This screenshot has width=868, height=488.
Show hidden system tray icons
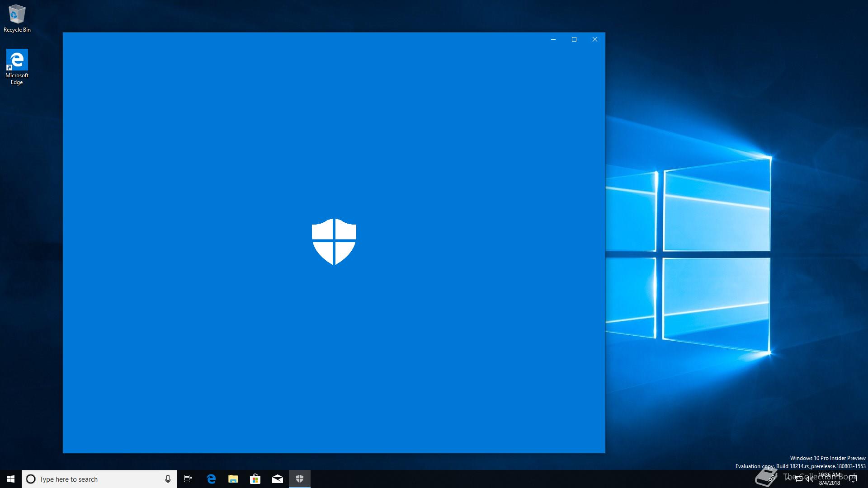point(788,479)
